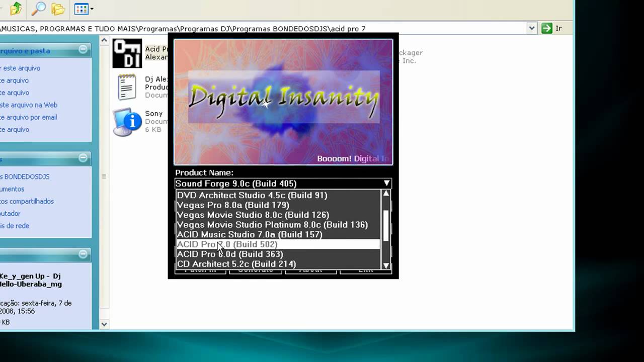Click the green Ir go button
The image size is (644, 362).
click(x=552, y=28)
